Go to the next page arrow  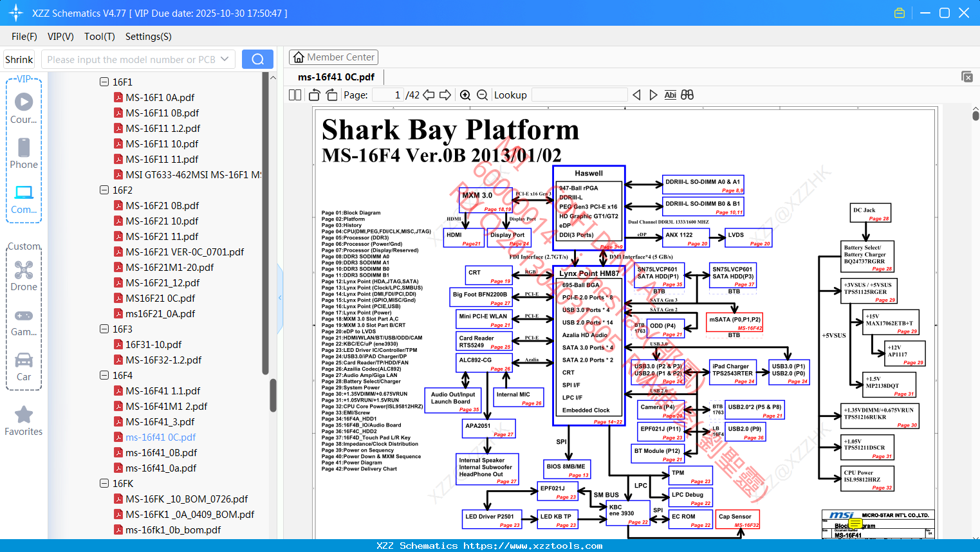pyautogui.click(x=445, y=95)
